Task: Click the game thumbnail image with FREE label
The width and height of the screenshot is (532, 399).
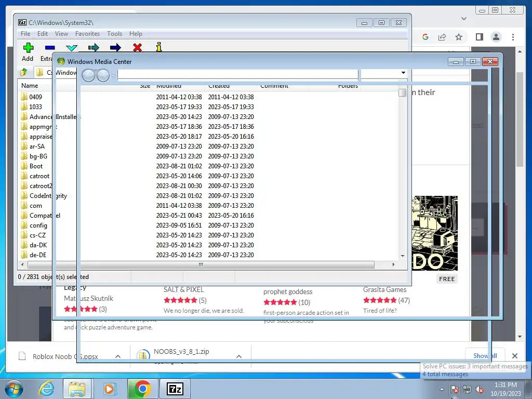Action: (435, 233)
